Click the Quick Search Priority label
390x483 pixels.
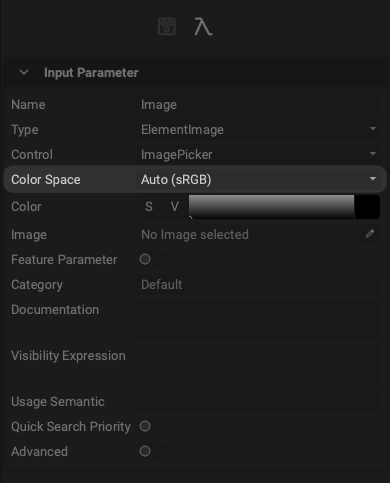(71, 427)
